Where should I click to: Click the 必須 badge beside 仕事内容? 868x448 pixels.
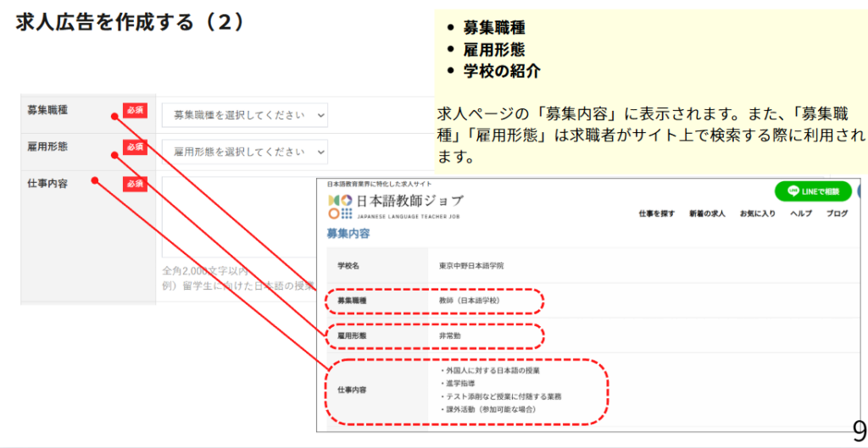135,184
